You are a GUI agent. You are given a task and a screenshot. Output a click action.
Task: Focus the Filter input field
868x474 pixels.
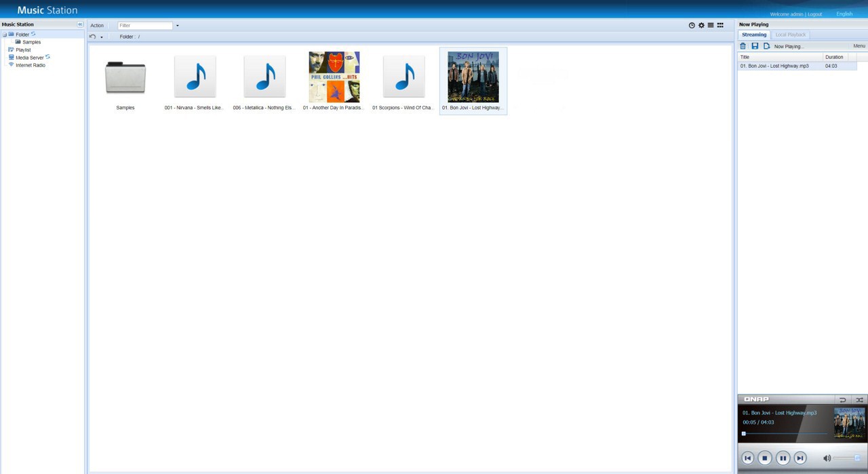pos(145,26)
